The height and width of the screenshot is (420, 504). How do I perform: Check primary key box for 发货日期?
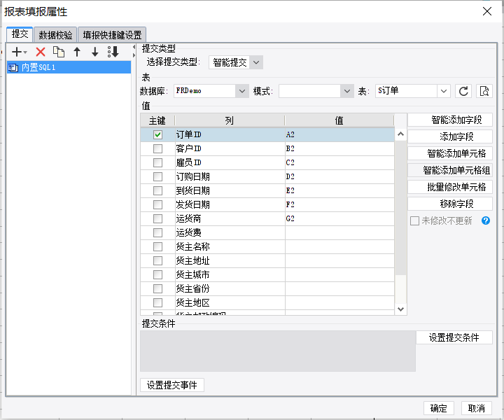click(157, 204)
